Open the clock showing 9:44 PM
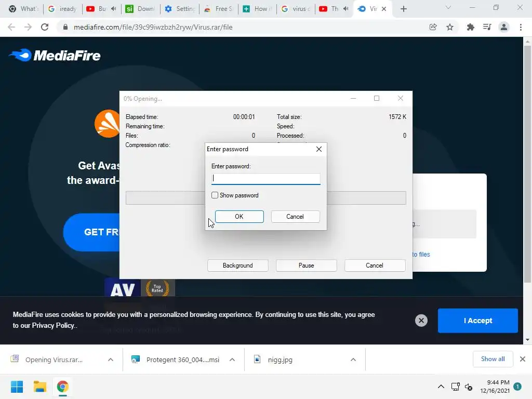Viewport: 532px width, 399px height. pos(495,387)
